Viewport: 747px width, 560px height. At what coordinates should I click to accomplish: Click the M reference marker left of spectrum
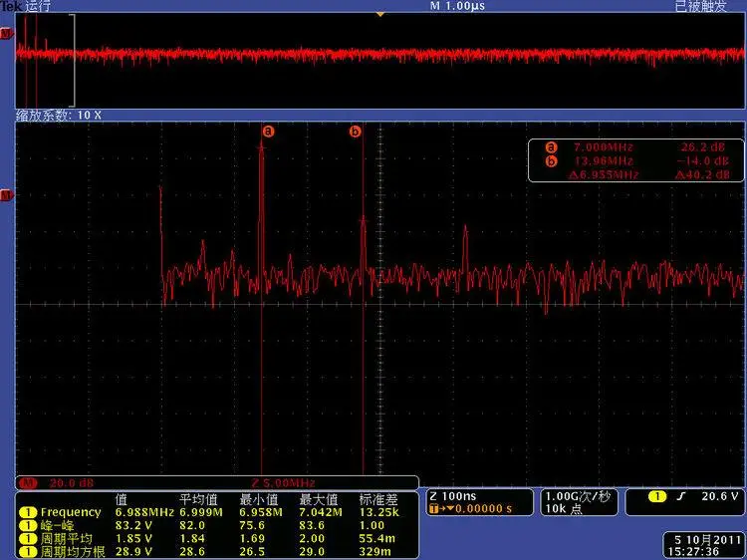click(7, 196)
